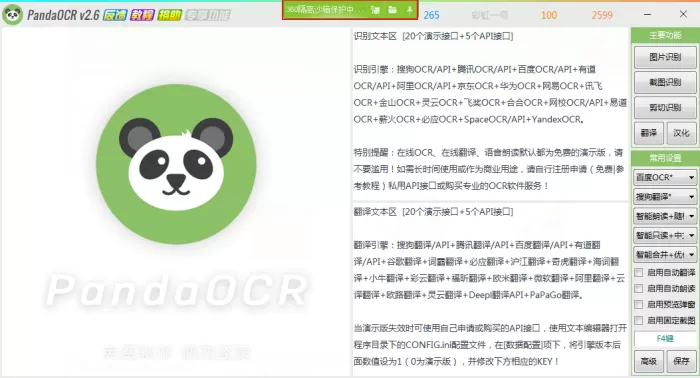Click the 汉化 localize button
This screenshot has width=700, height=378.
[681, 133]
